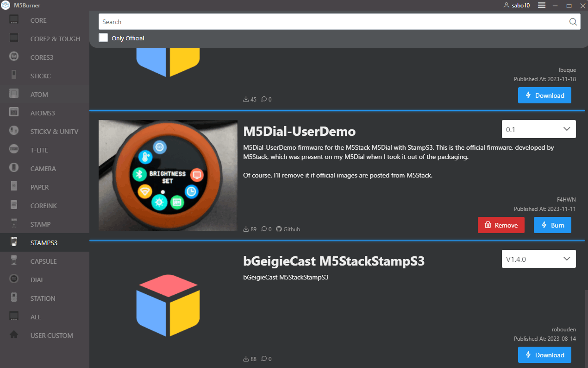588x368 pixels.
Task: Download the bGeigieCast M5StackStampS3 firmware
Action: (544, 355)
